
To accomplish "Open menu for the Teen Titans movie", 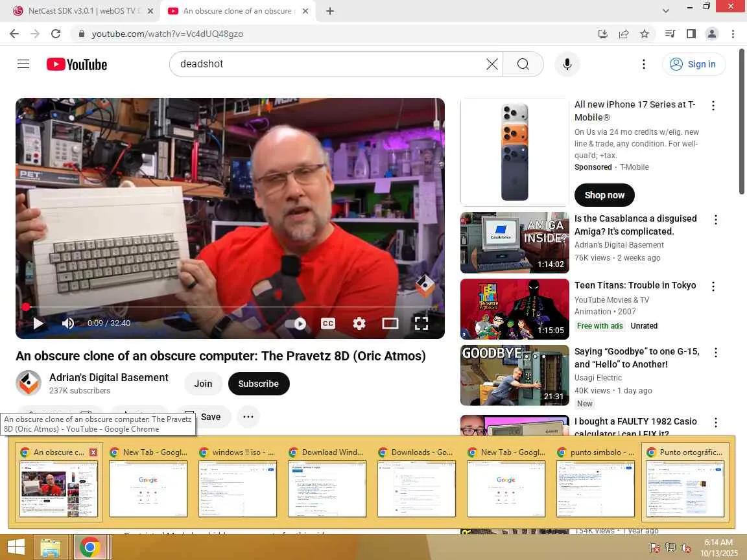I will pyautogui.click(x=713, y=286).
